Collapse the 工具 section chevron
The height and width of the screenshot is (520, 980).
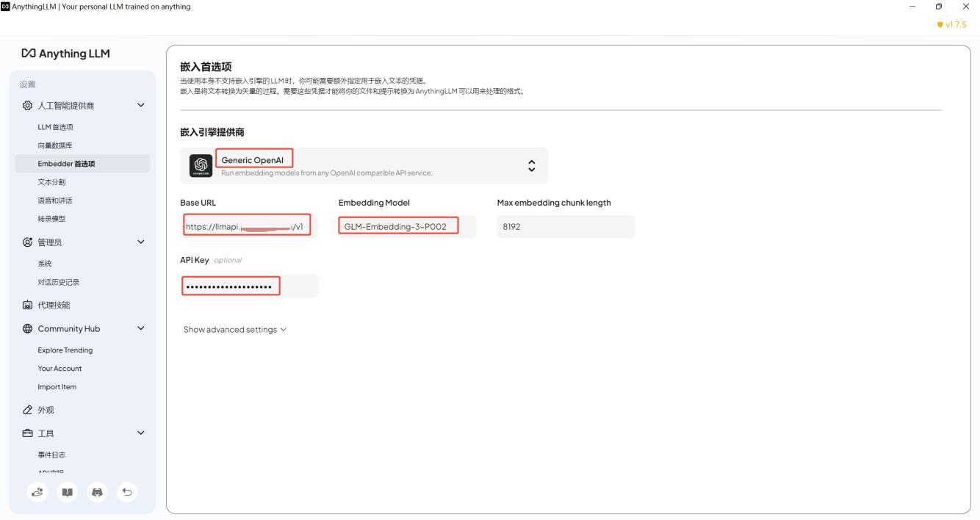pos(141,433)
